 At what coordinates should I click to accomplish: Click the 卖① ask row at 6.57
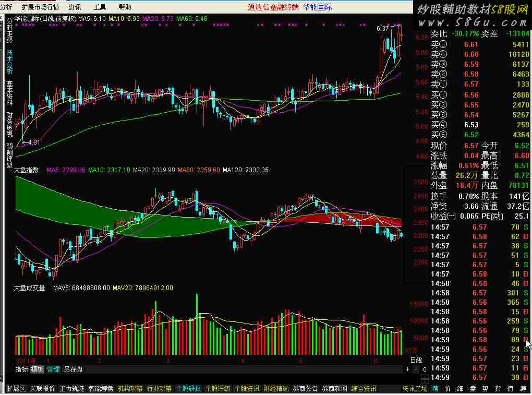coord(480,84)
